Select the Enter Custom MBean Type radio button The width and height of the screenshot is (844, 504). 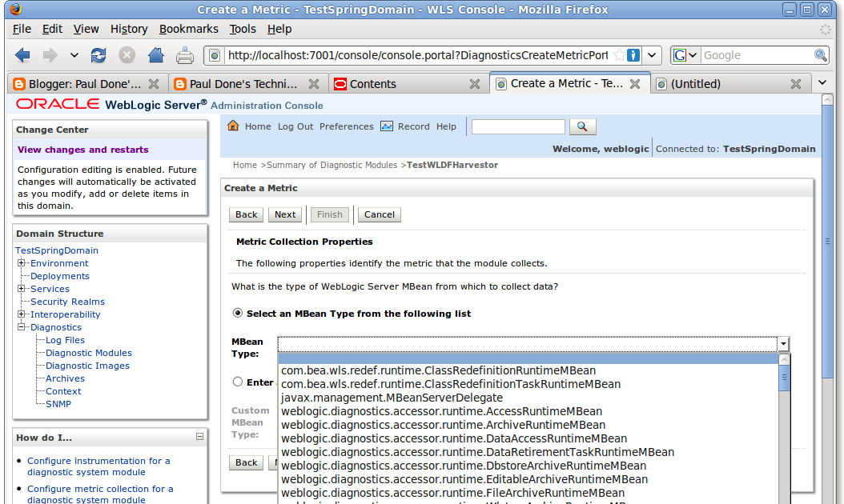pyautogui.click(x=237, y=382)
